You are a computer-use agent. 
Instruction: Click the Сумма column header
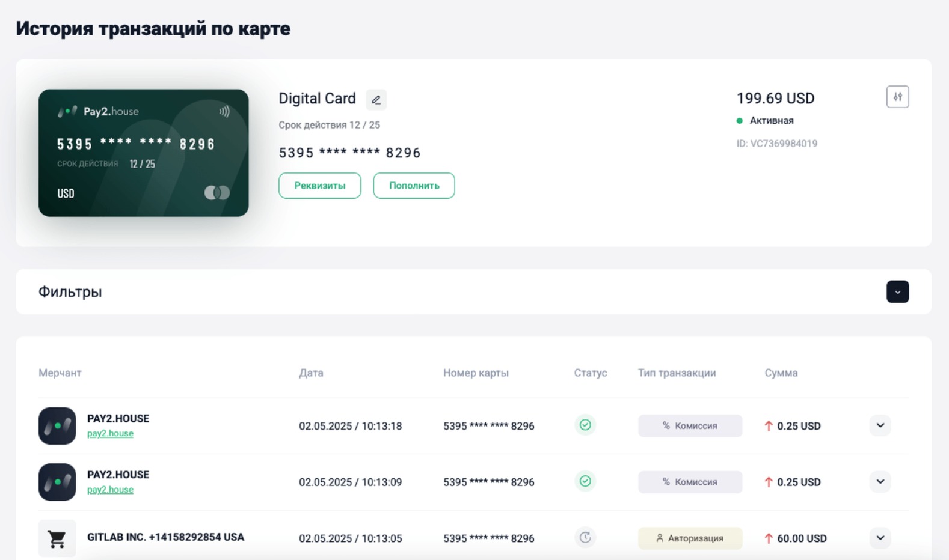(781, 373)
